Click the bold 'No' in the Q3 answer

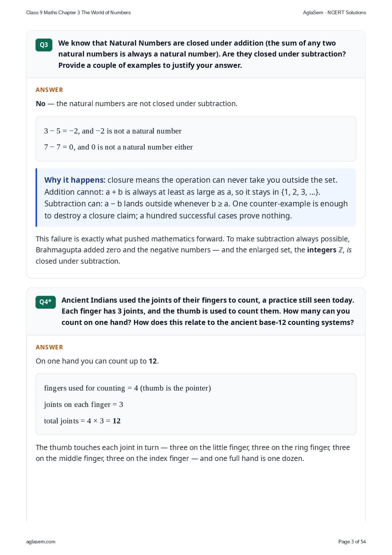[40, 104]
